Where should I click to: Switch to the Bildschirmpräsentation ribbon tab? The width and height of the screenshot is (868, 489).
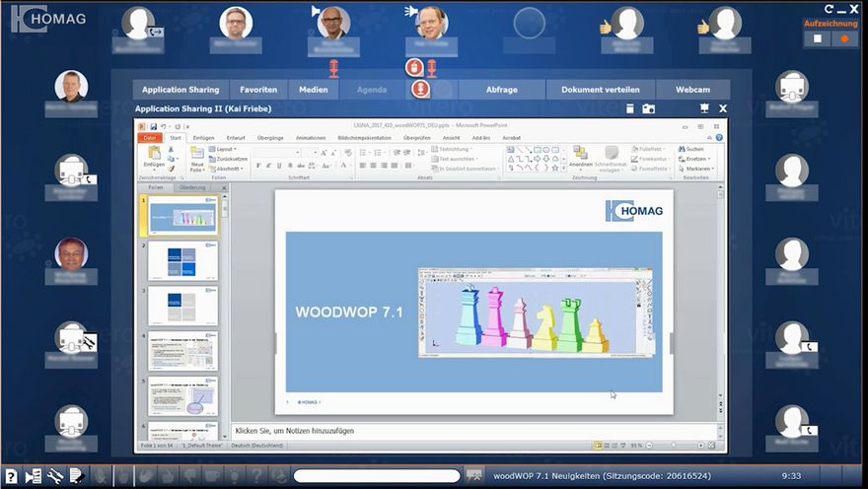(364, 138)
